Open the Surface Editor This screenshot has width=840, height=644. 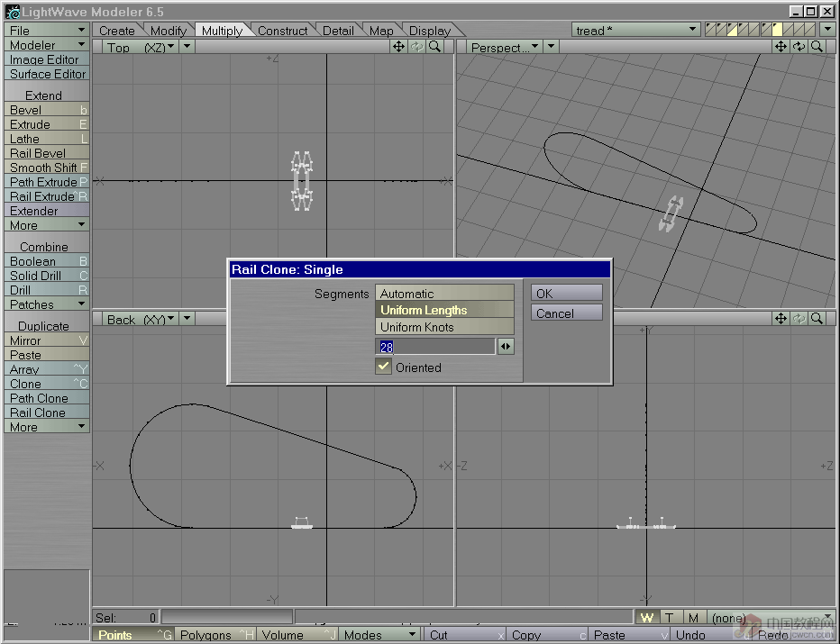(47, 74)
